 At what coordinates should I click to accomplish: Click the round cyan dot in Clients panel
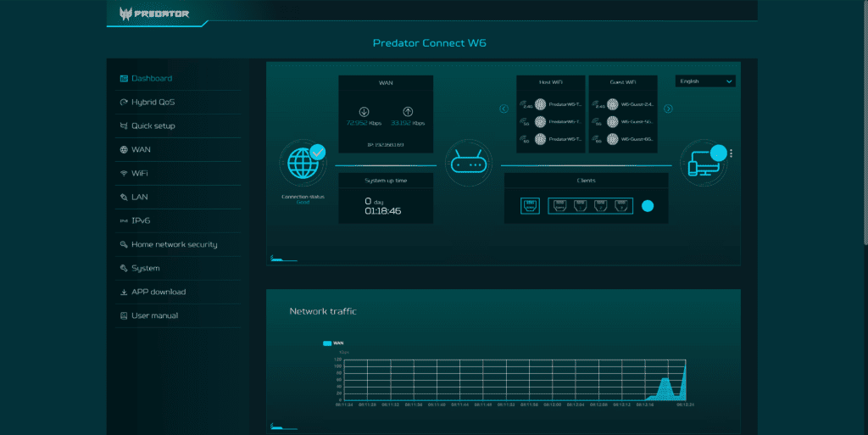(648, 205)
